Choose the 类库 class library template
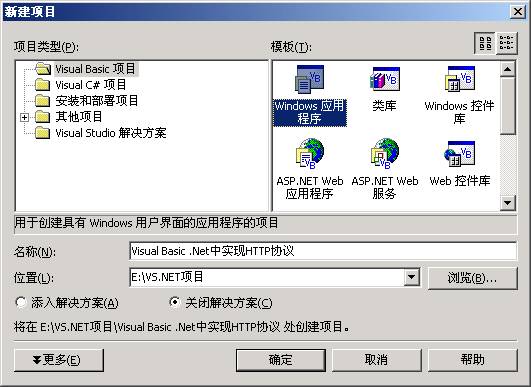531x387 pixels. [384, 79]
